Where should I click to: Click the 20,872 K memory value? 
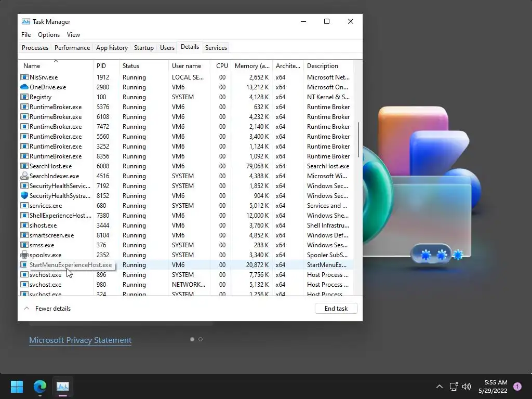258,264
